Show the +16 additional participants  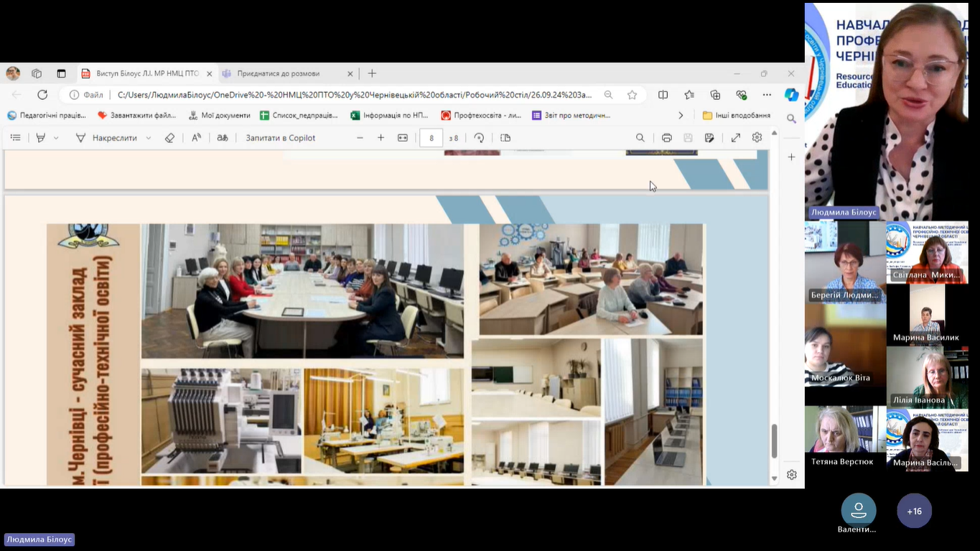coord(914,511)
